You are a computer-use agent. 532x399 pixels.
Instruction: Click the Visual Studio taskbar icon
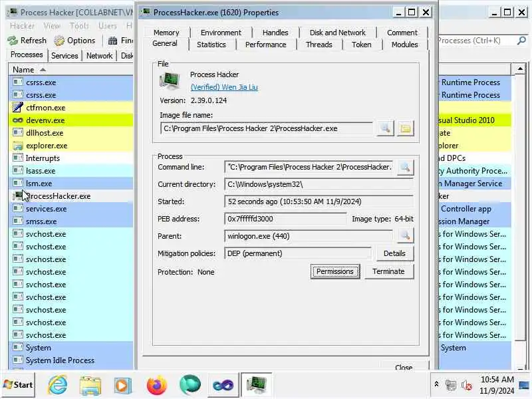click(223, 385)
